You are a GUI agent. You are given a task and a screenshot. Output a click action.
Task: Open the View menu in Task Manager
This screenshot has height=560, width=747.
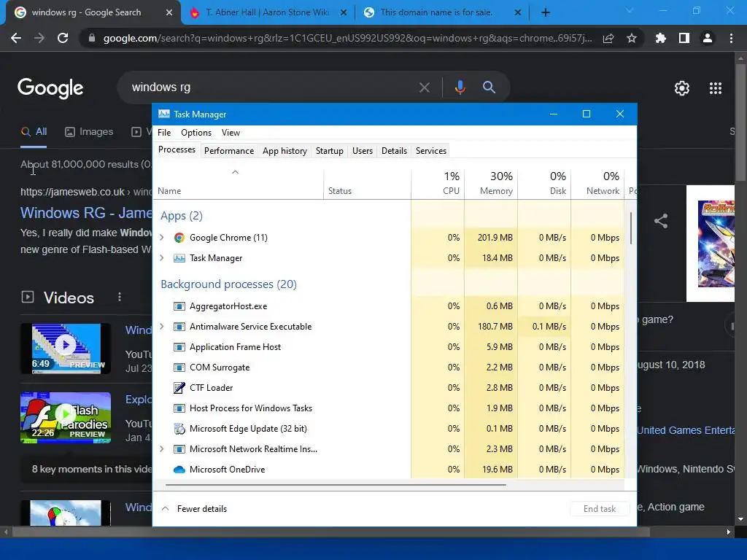click(231, 133)
